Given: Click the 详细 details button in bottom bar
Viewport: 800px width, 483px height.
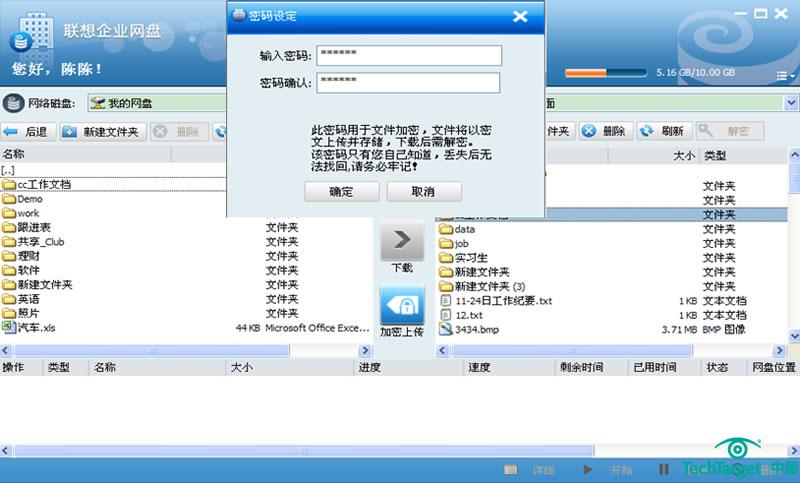Looking at the screenshot, I should (531, 470).
